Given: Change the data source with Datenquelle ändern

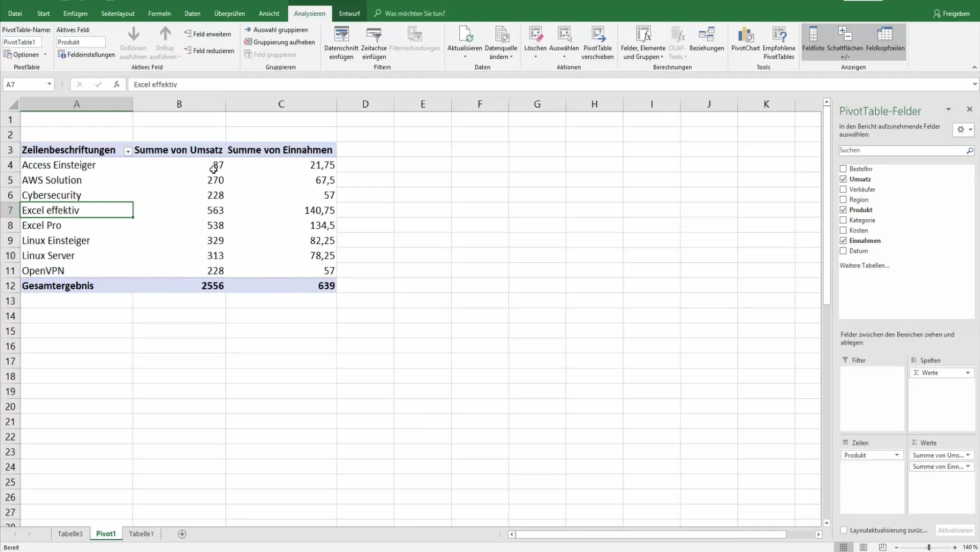Looking at the screenshot, I should click(x=501, y=43).
